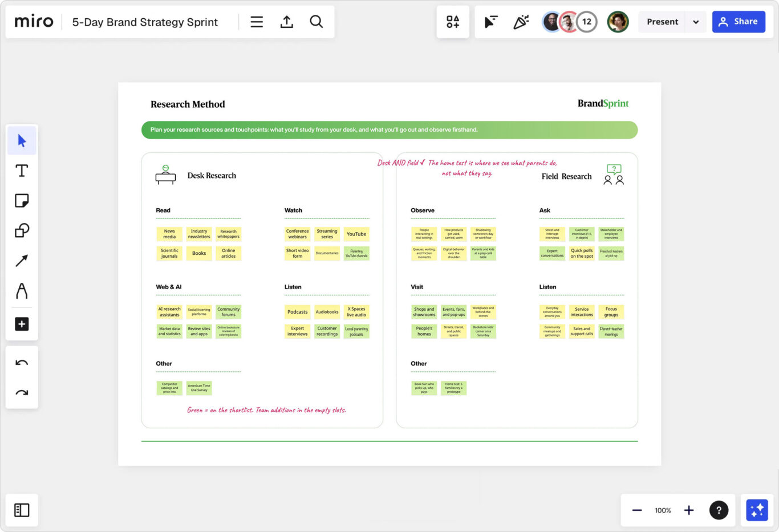This screenshot has width=779, height=532.
Task: Select the green instruction banner
Action: [389, 130]
